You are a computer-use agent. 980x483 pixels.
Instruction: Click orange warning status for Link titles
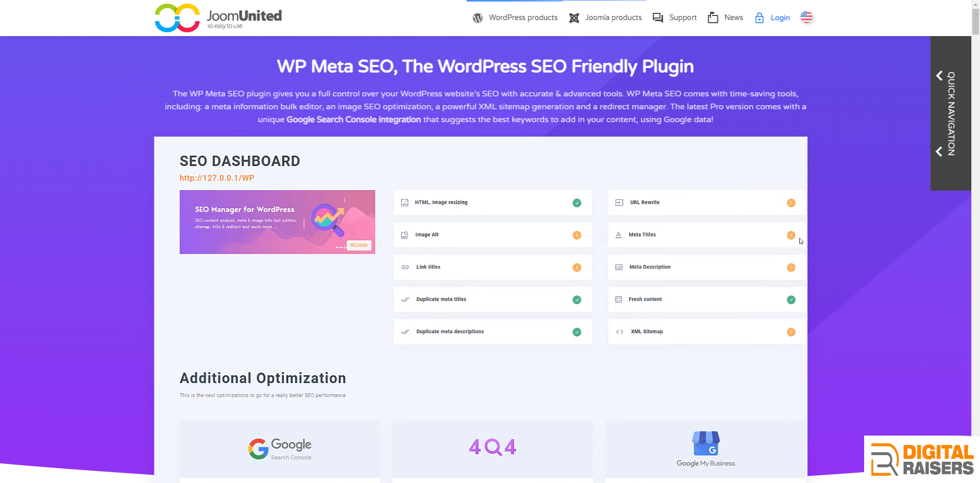(x=577, y=268)
